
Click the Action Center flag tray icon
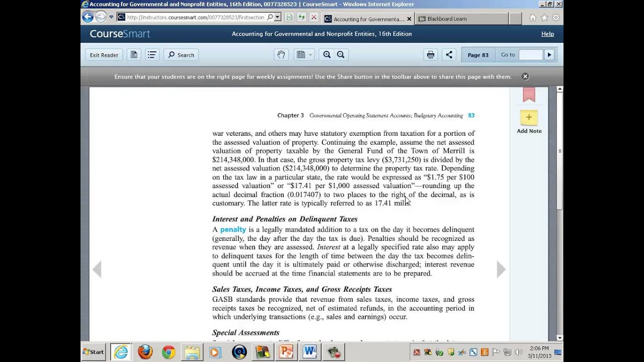pyautogui.click(x=496, y=352)
